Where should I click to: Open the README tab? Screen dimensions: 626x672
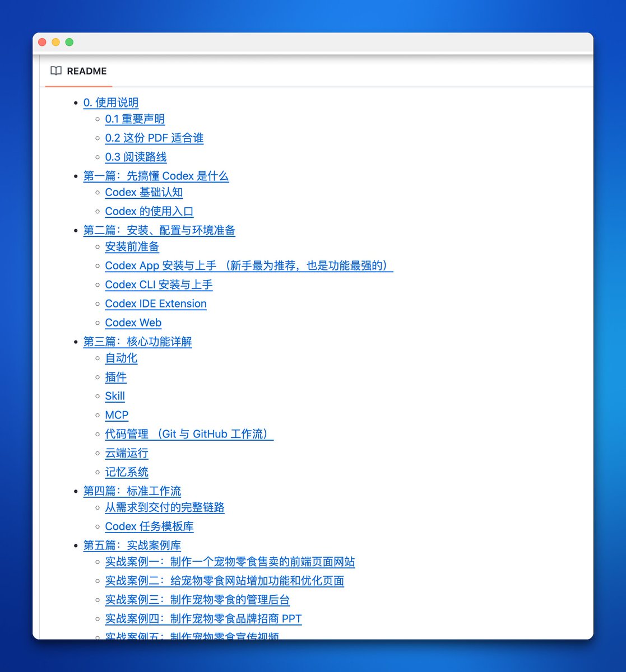tap(78, 71)
